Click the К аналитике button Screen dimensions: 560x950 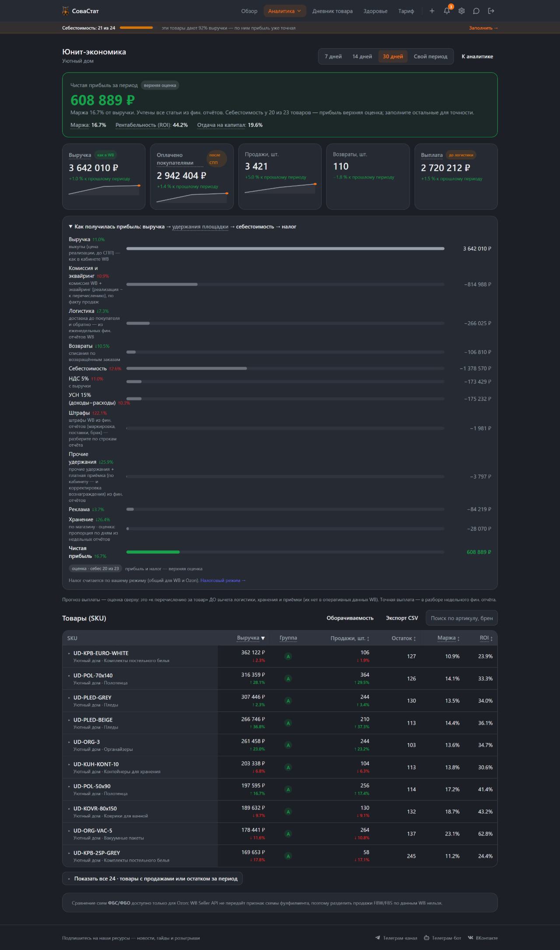point(477,56)
